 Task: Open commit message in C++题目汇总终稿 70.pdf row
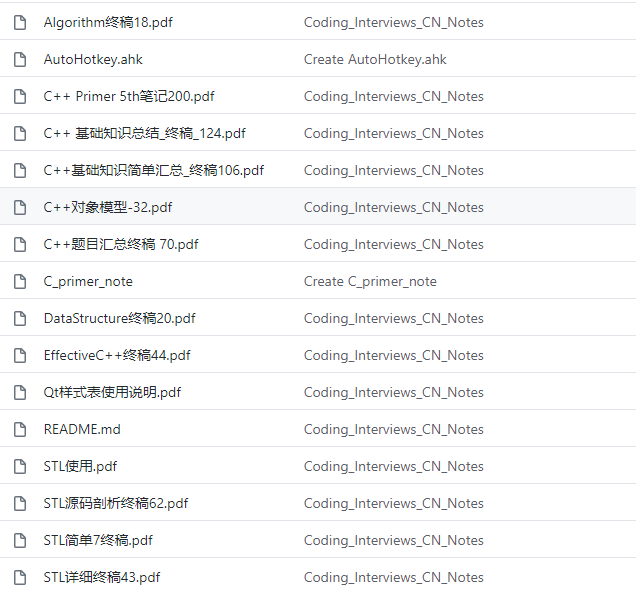394,245
